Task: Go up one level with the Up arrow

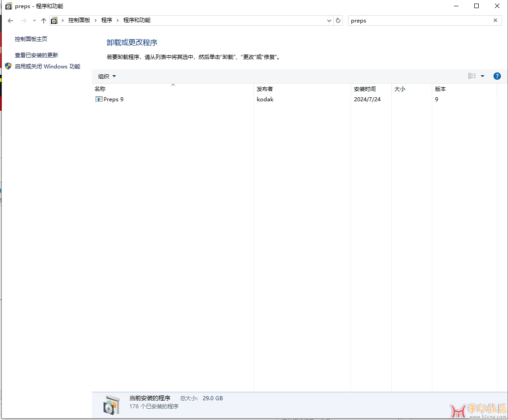Action: (44, 21)
